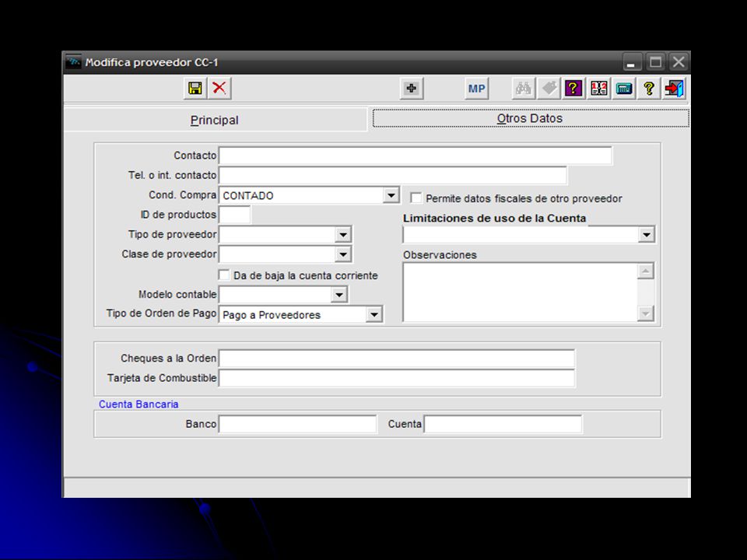
Task: Open the purple question mark help icon
Action: [x=573, y=89]
